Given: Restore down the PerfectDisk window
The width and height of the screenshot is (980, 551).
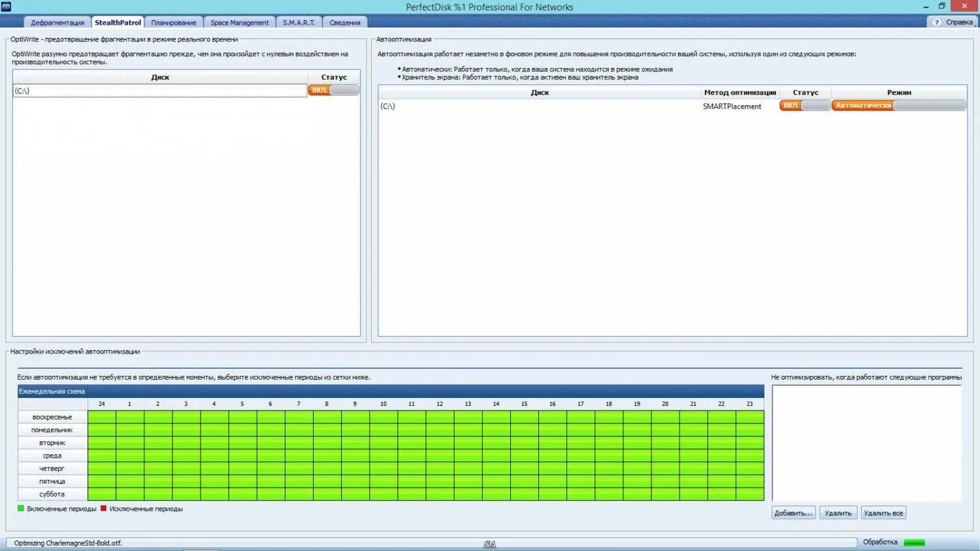Looking at the screenshot, I should (942, 7).
